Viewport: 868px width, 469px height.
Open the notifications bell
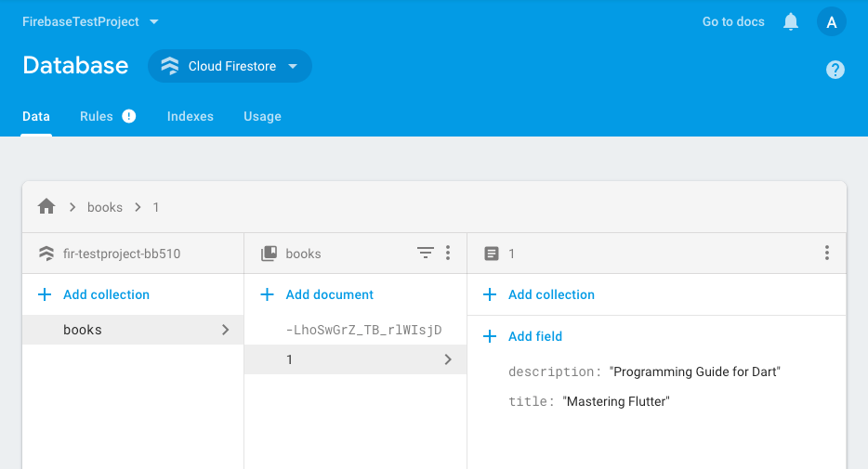click(791, 22)
